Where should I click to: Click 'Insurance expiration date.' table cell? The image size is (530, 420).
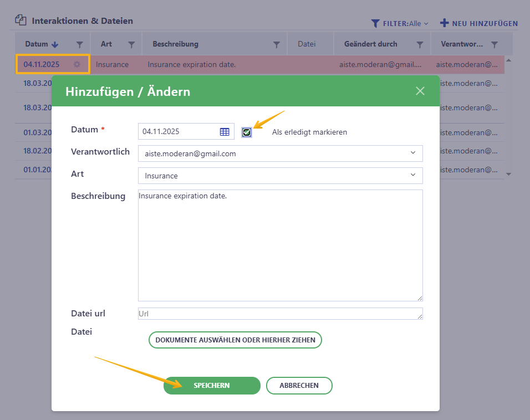(x=192, y=64)
